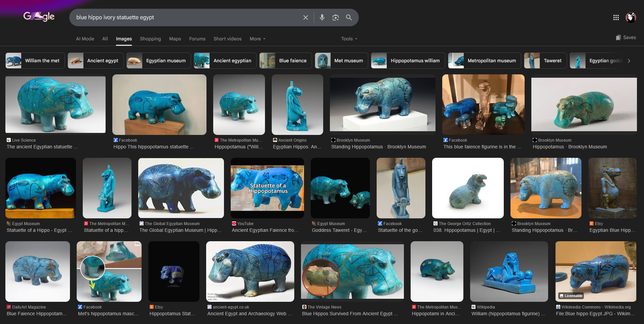The image size is (644, 324).
Task: Switch to the AI Mode tab
Action: click(85, 39)
